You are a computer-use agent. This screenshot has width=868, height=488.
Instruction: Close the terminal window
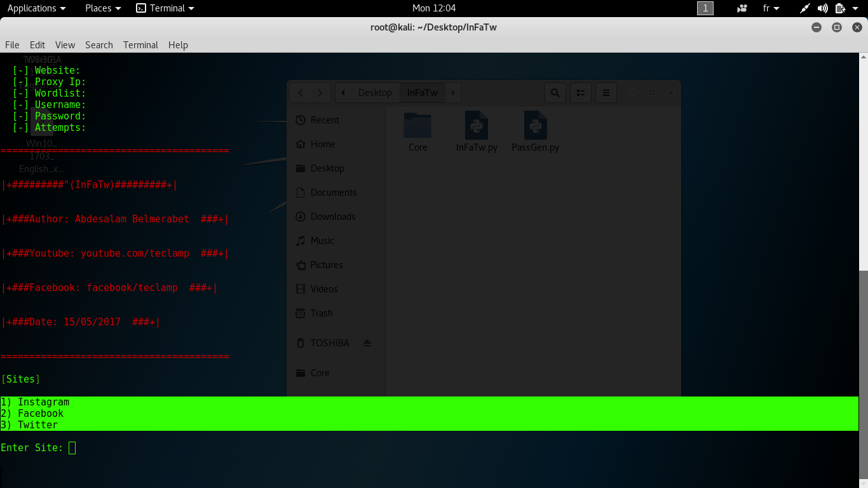tap(857, 27)
